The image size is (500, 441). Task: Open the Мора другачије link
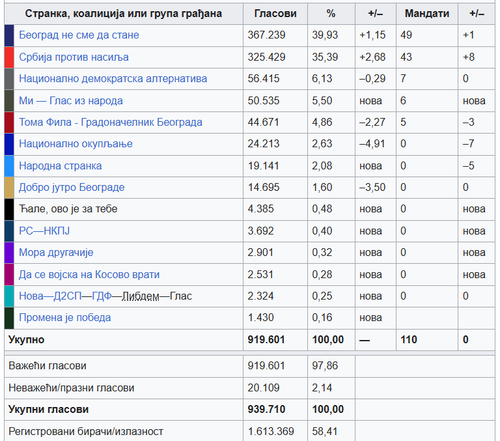point(56,252)
